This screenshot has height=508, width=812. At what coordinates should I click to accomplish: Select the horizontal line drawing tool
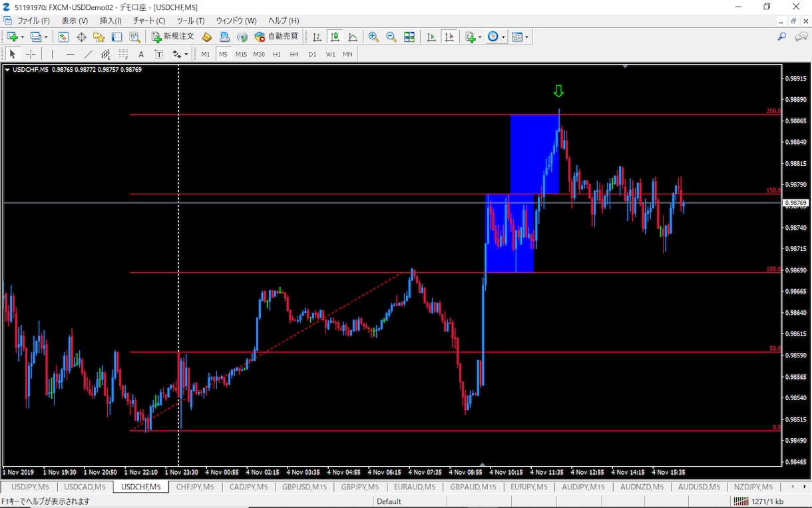tap(70, 55)
